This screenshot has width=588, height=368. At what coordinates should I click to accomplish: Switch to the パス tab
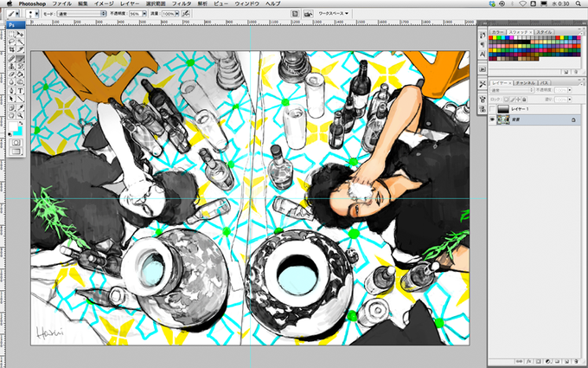pos(544,82)
